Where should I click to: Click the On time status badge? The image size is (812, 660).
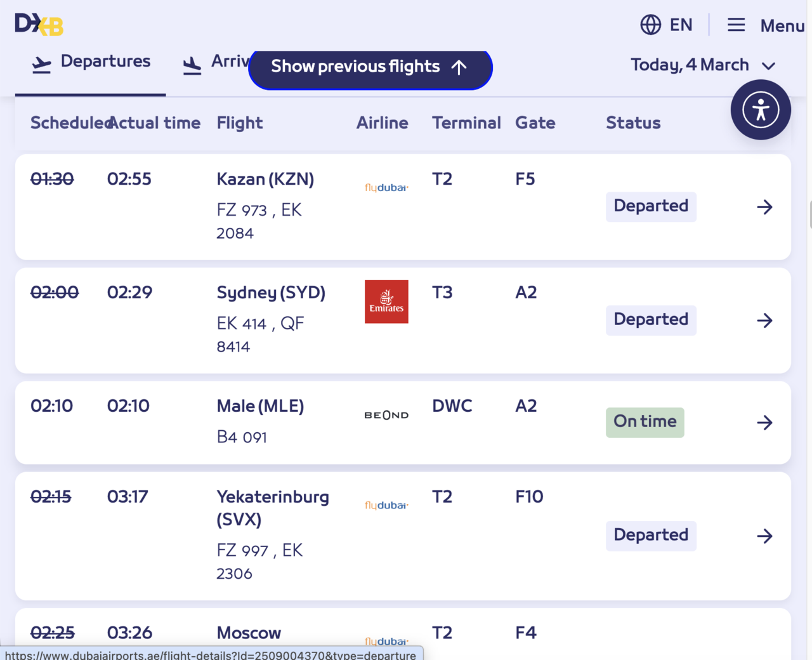pos(645,422)
